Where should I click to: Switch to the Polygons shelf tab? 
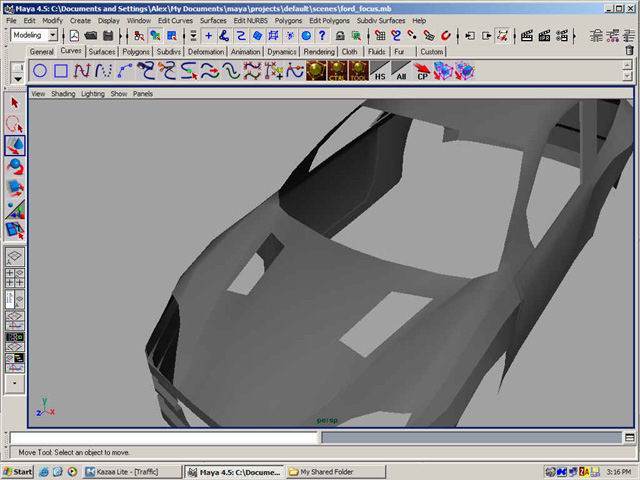point(135,52)
